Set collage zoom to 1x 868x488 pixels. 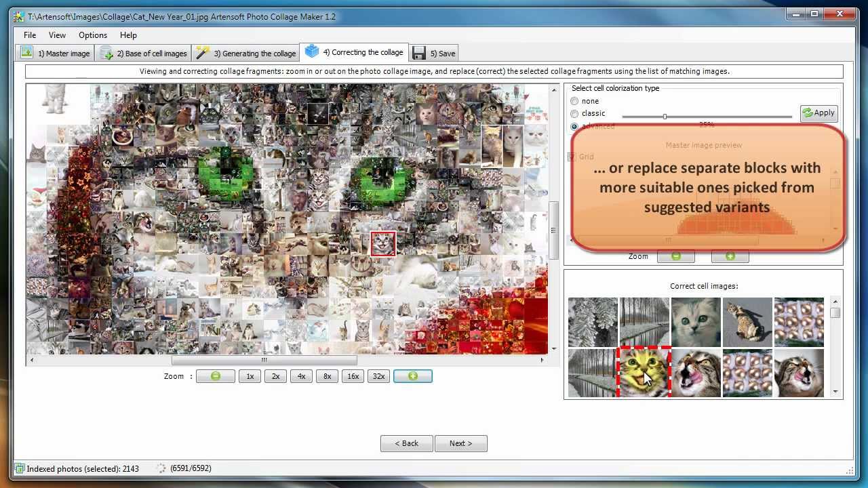[250, 376]
